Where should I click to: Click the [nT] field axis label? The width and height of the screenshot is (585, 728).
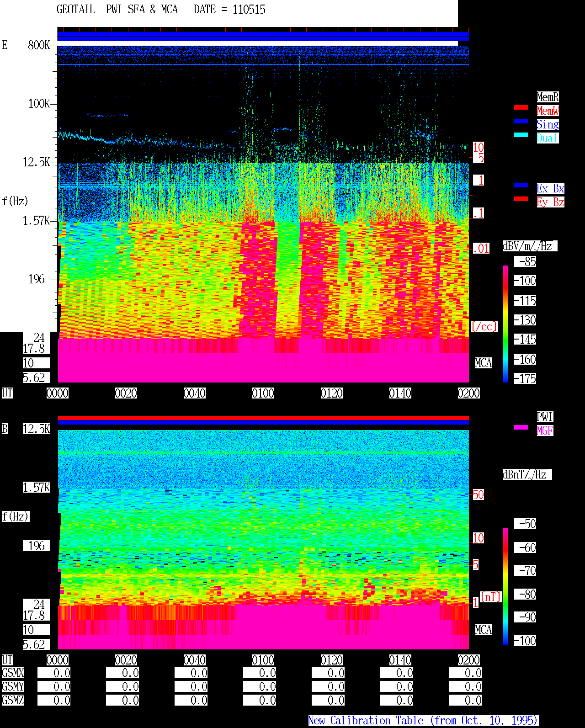[x=491, y=597]
